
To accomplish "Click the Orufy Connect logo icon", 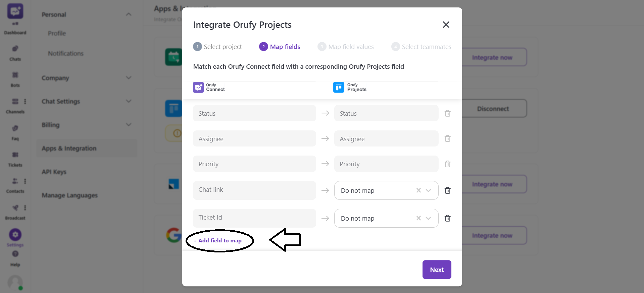I will coord(198,87).
